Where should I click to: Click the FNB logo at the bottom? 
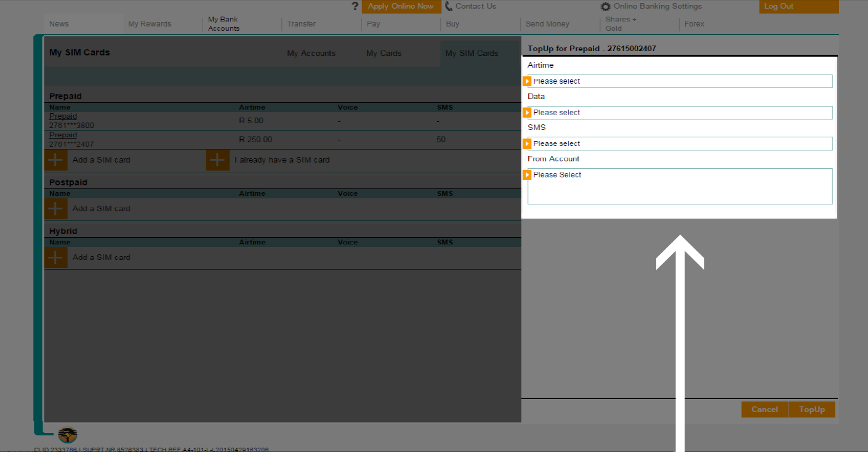pyautogui.click(x=67, y=435)
